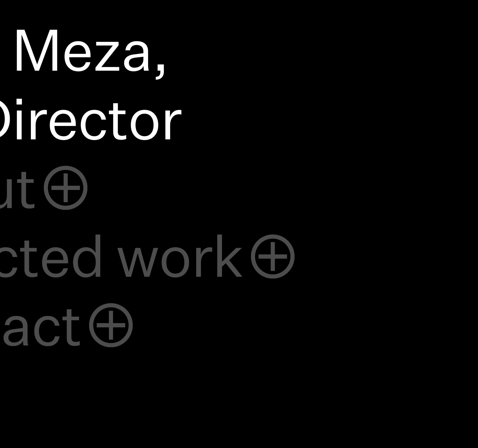Toggle the Selected work accordion with its plus
This screenshot has height=448, width=478.
pos(272,256)
